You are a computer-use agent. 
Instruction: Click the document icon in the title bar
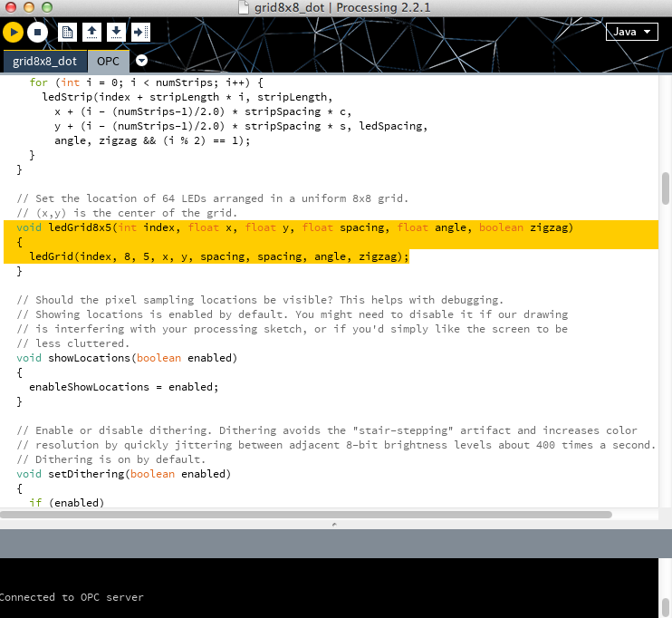pos(244,7)
